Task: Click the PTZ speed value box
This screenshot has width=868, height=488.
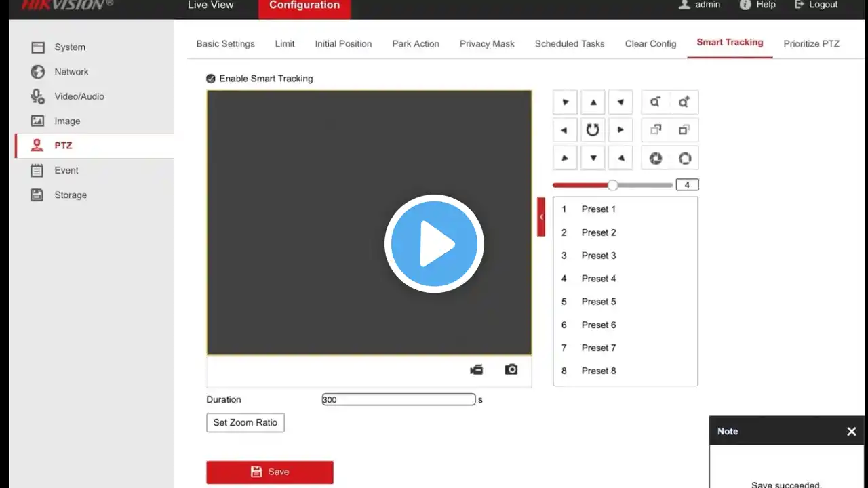Action: tap(687, 185)
